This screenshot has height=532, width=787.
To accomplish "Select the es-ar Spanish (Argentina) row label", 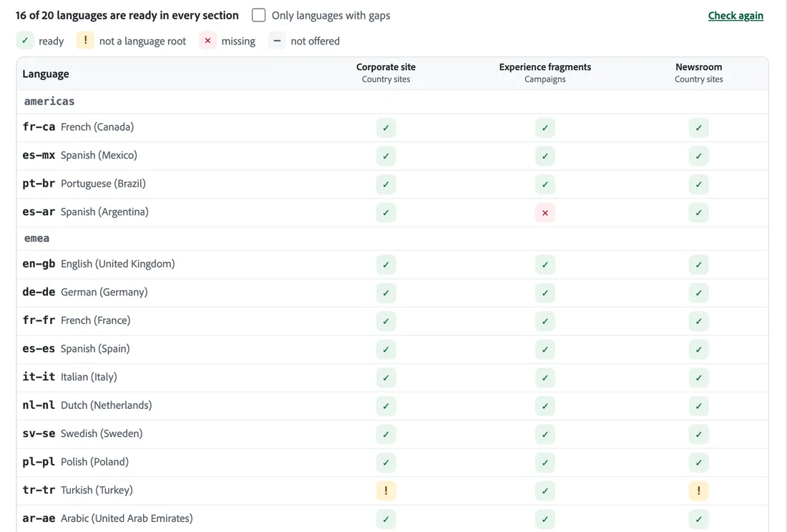I will [85, 212].
